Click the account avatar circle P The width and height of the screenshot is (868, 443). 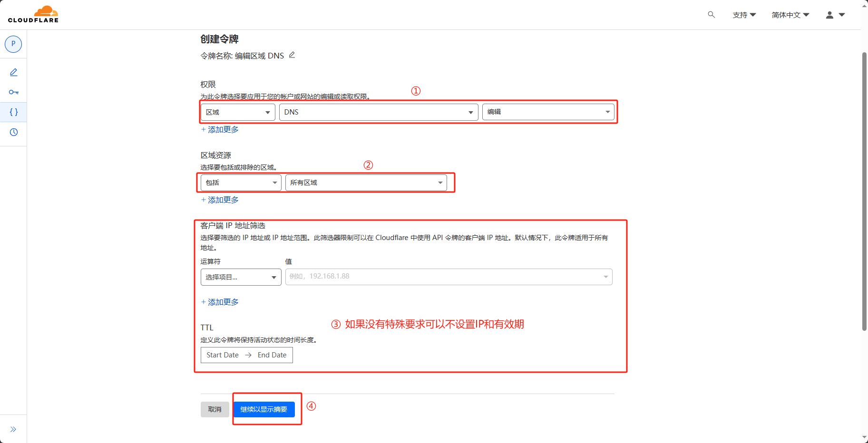(x=13, y=44)
